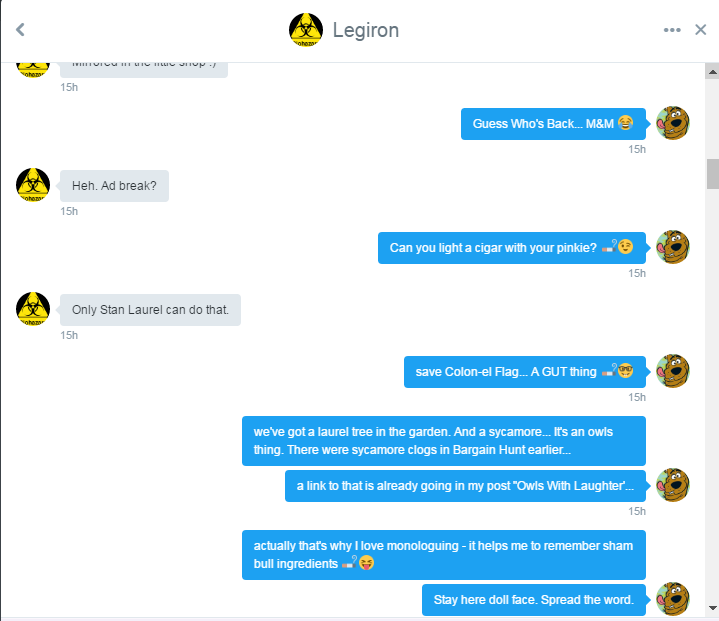Select the 'Only Stan Laurel can do that' bubble
This screenshot has height=621, width=719.
[x=150, y=310]
